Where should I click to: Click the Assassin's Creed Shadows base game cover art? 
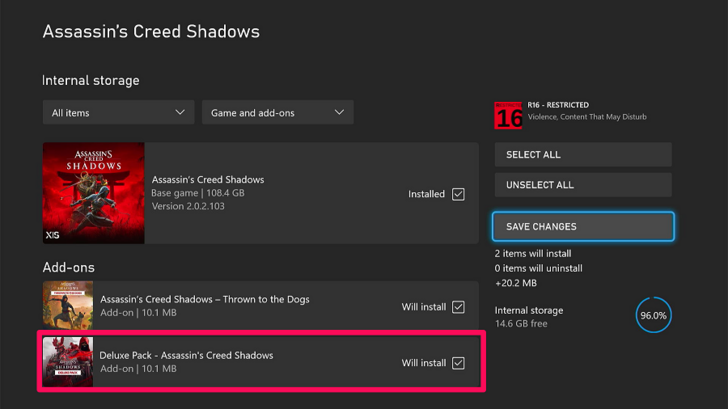94,192
